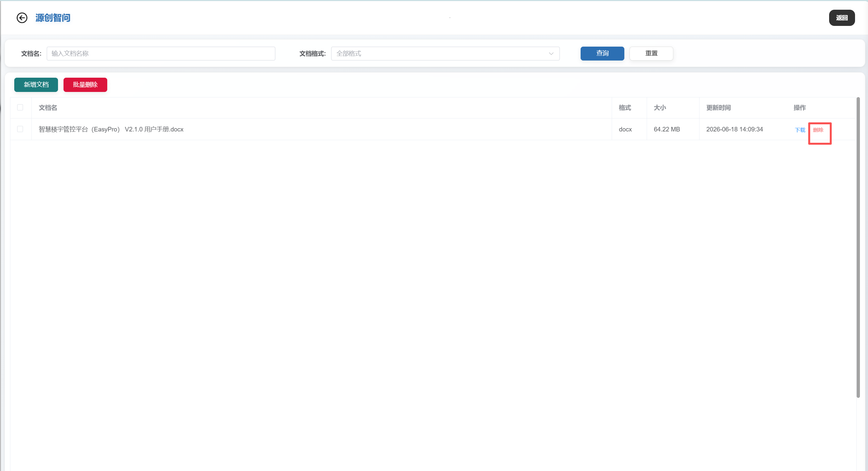Focus the 文档名 search input
The image size is (868, 471).
[x=161, y=53]
